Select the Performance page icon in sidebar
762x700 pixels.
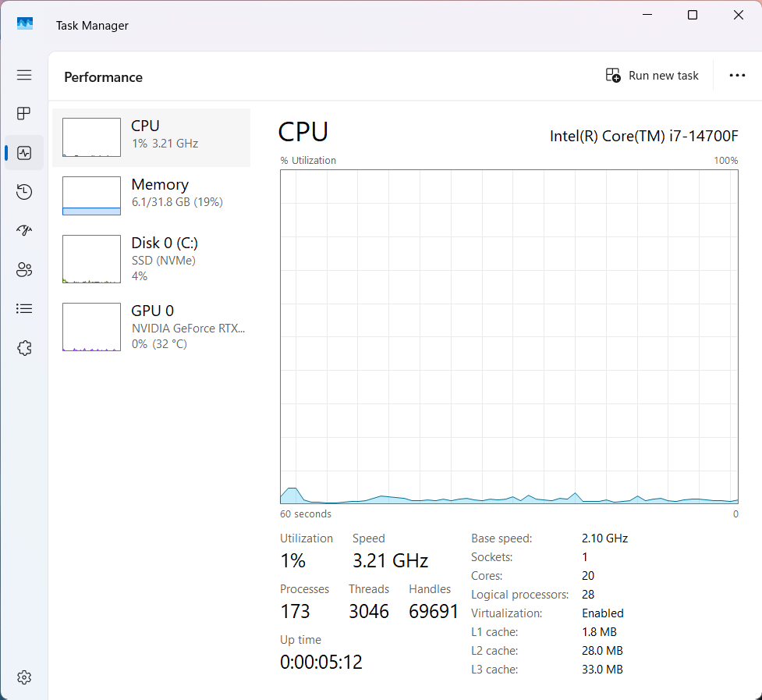[x=24, y=153]
